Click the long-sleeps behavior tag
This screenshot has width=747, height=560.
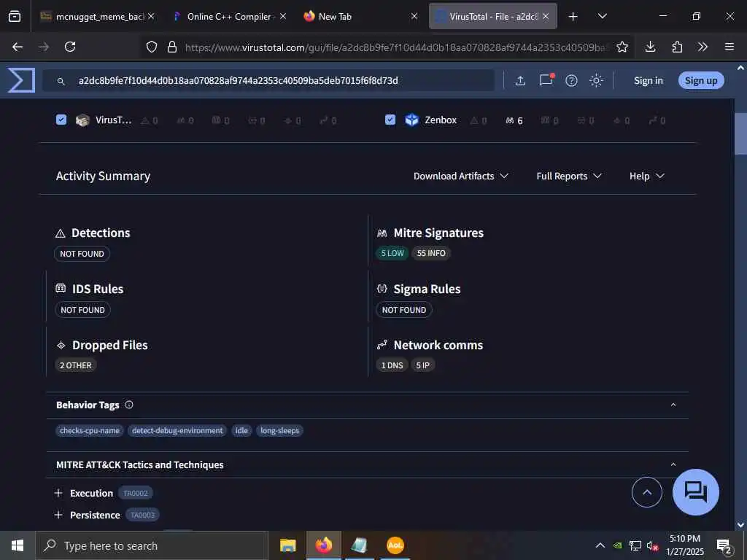coord(279,430)
